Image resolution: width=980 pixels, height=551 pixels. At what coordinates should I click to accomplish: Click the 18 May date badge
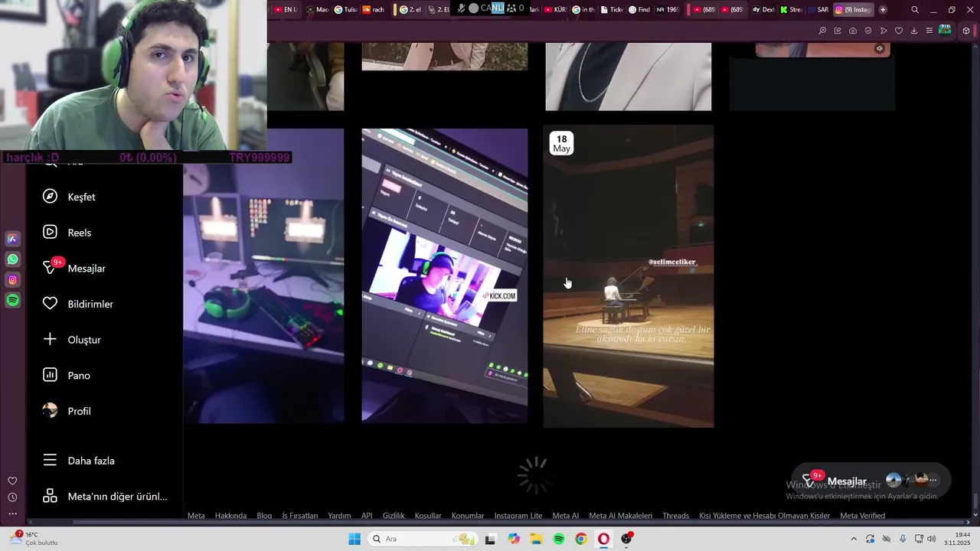click(561, 144)
